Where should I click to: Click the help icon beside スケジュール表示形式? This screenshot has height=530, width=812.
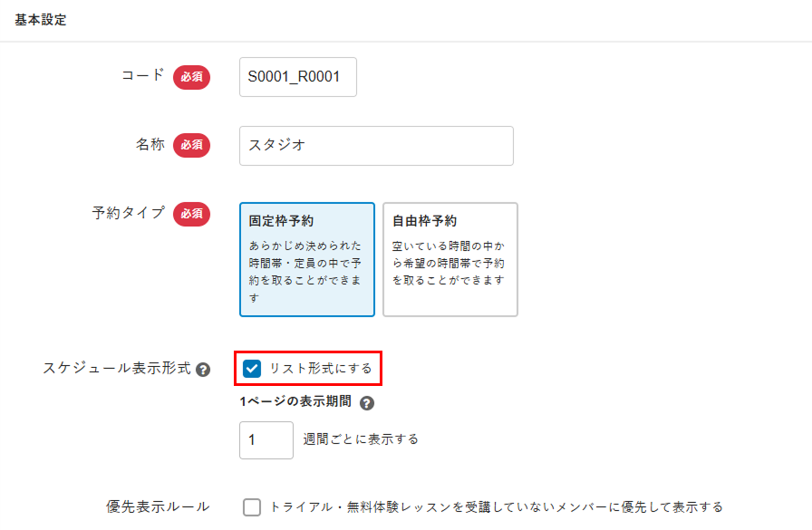(203, 370)
